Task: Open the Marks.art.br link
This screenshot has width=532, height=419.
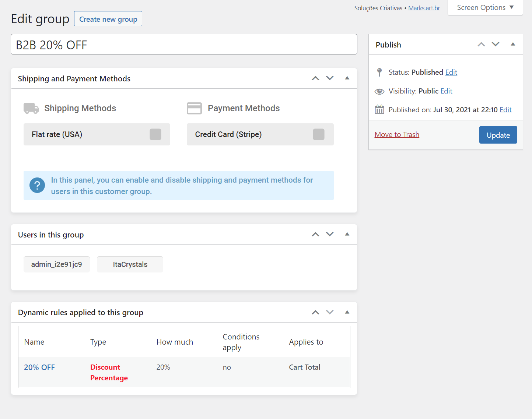Action: click(x=424, y=8)
